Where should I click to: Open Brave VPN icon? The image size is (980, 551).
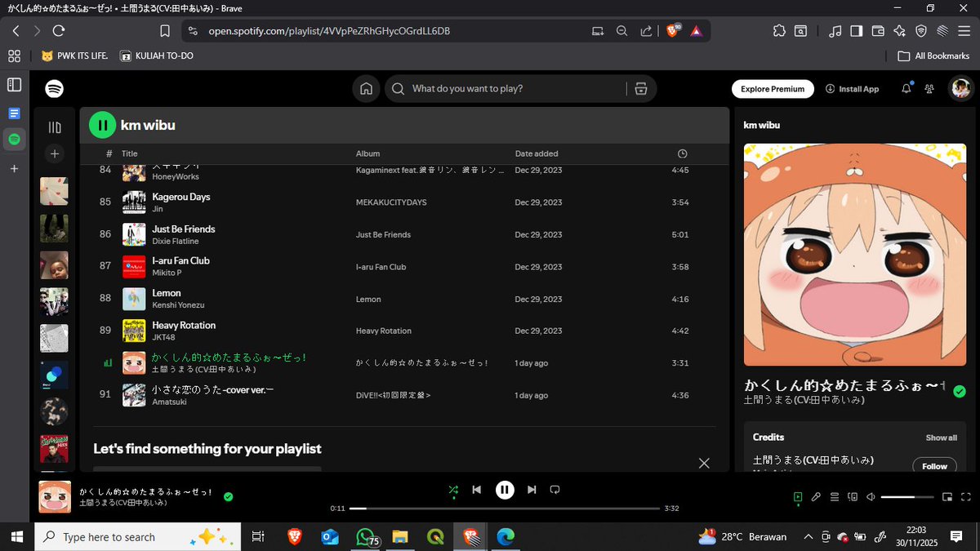click(x=920, y=31)
